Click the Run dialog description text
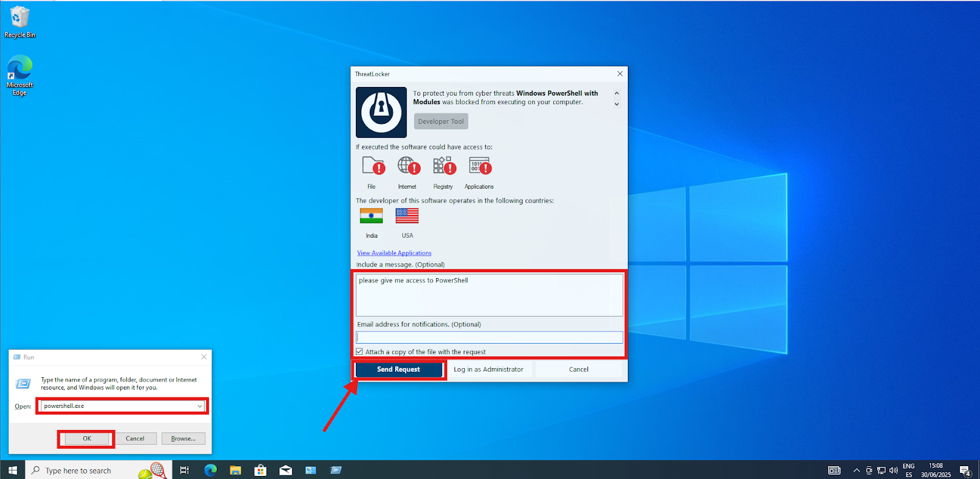This screenshot has width=980, height=479. coord(119,383)
